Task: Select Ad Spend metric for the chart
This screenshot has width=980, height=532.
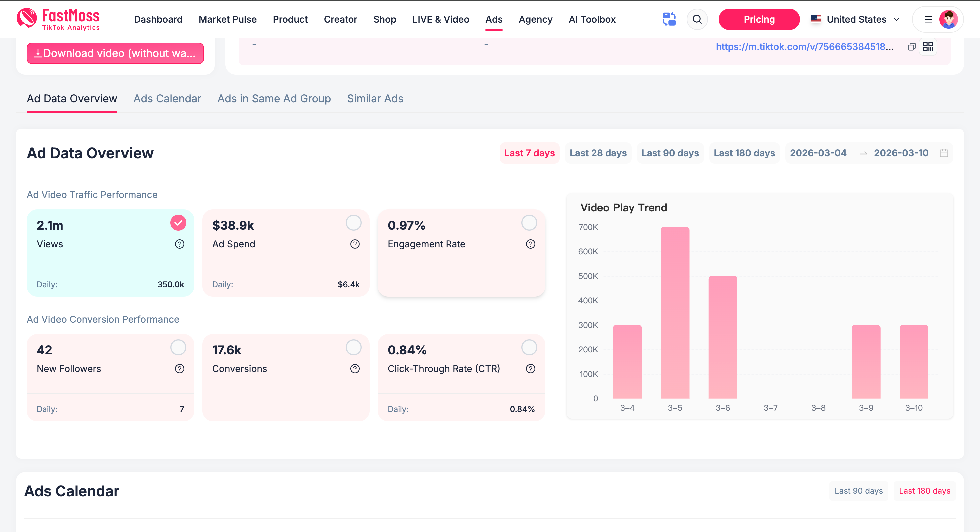Action: click(x=354, y=223)
